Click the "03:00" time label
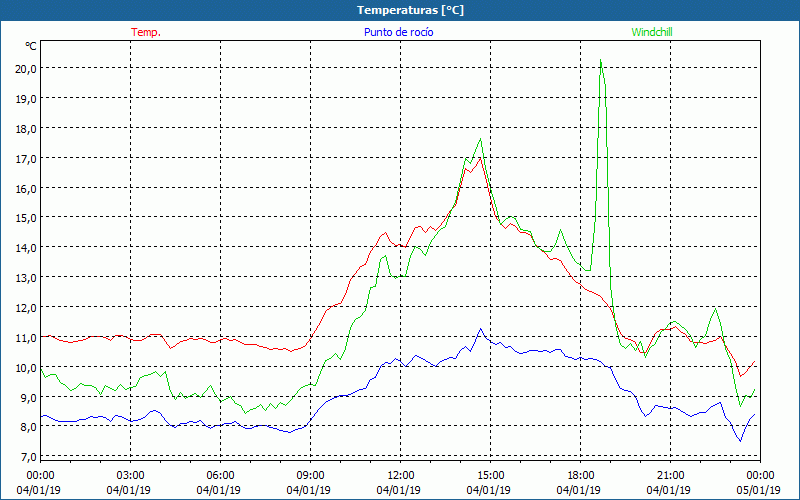 coord(130,475)
